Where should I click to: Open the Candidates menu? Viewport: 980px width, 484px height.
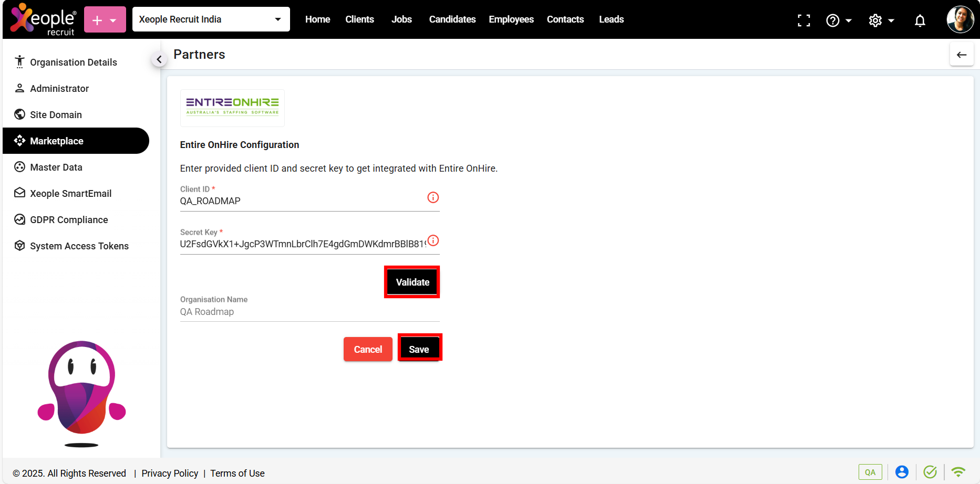[x=452, y=19]
